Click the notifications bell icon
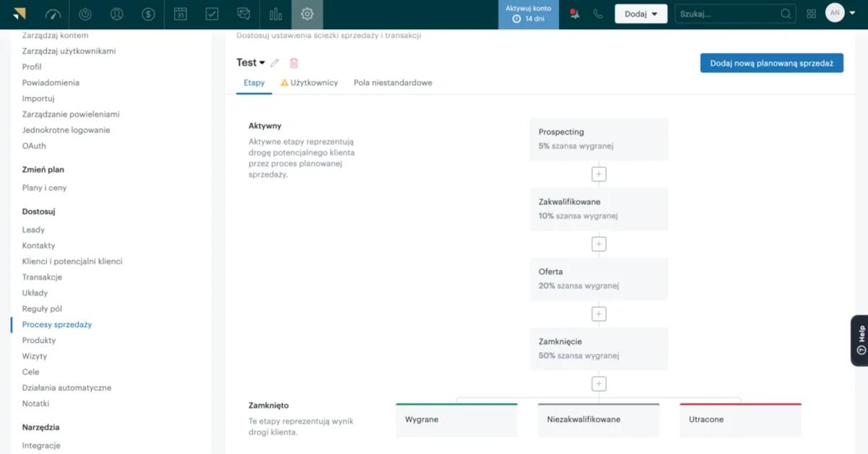Viewport: 868px width, 454px height. tap(574, 14)
